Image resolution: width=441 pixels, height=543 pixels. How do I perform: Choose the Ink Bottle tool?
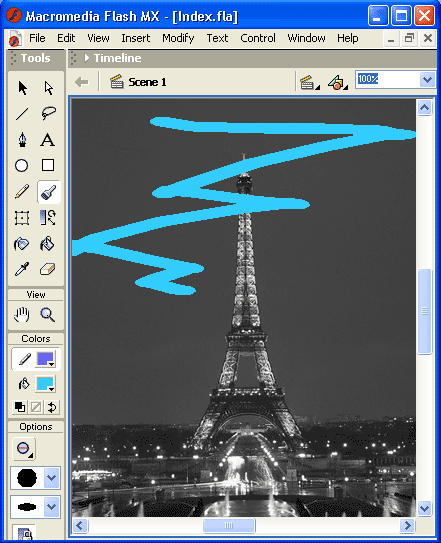22,244
